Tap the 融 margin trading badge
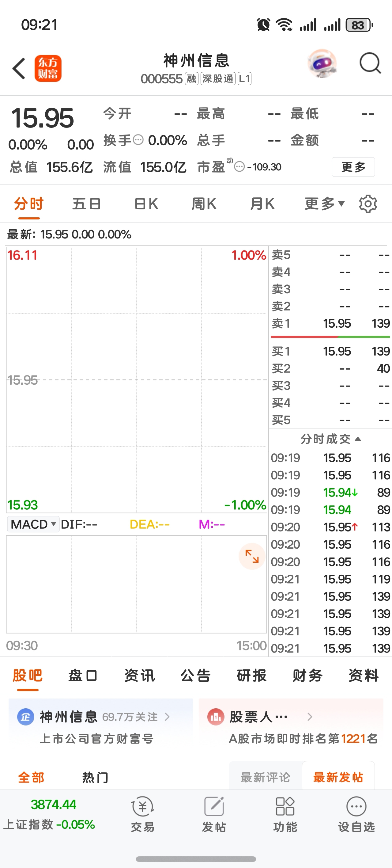Viewport: 392px width, 868px height. (x=192, y=79)
